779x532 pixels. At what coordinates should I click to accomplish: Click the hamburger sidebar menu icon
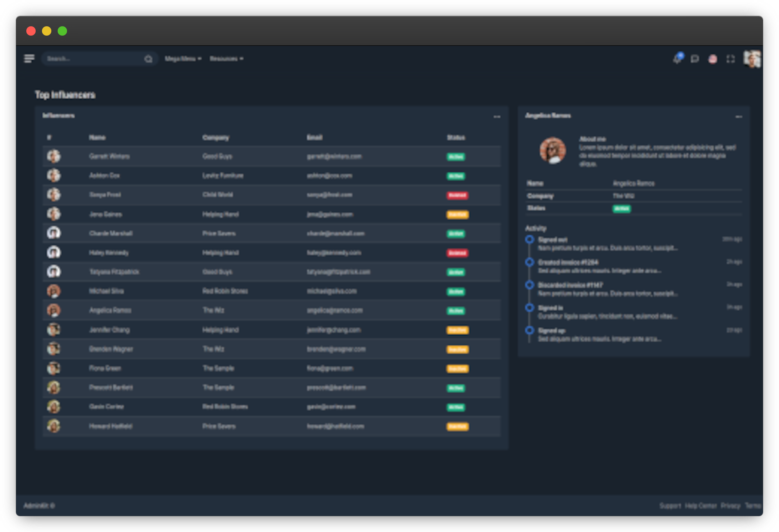29,59
